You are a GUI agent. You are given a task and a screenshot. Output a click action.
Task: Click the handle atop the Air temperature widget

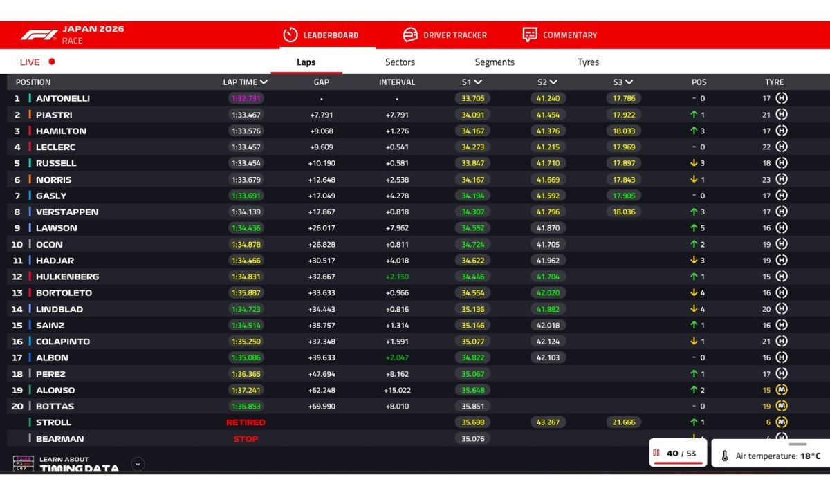point(797,444)
